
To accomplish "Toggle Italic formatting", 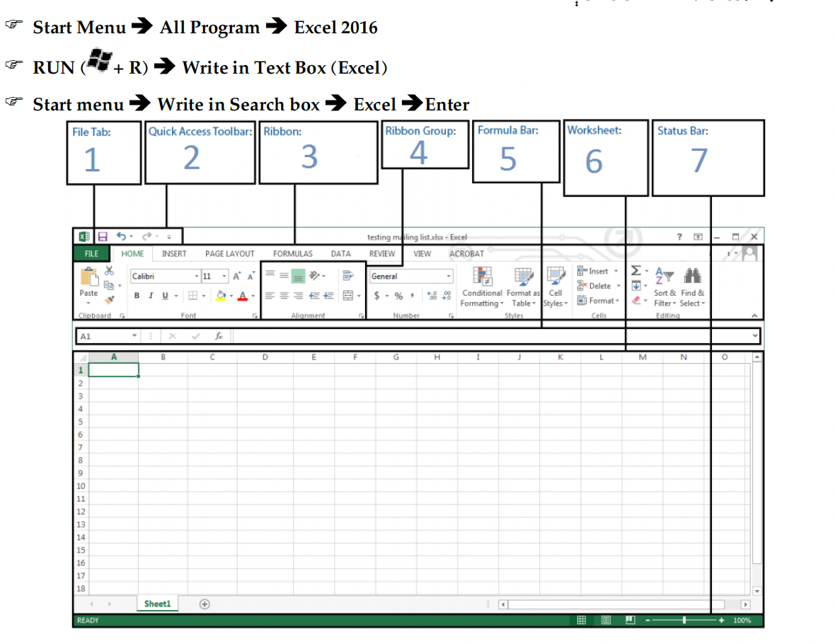I will coord(151,296).
